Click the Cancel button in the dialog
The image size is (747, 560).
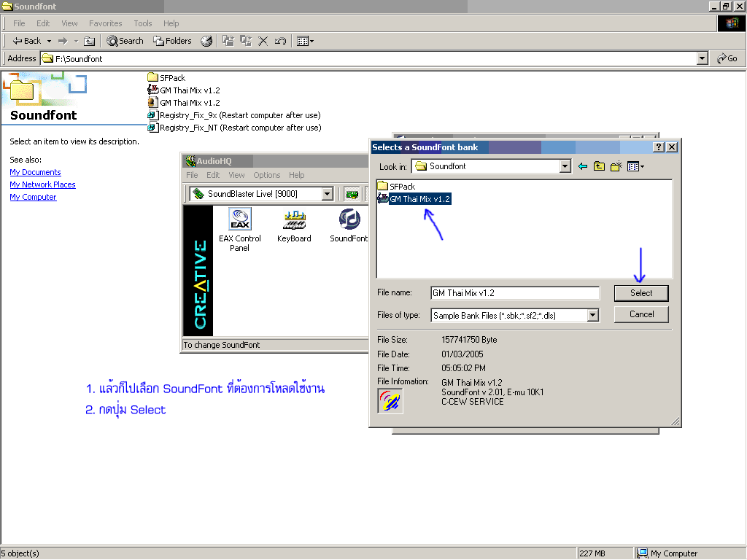pyautogui.click(x=641, y=314)
